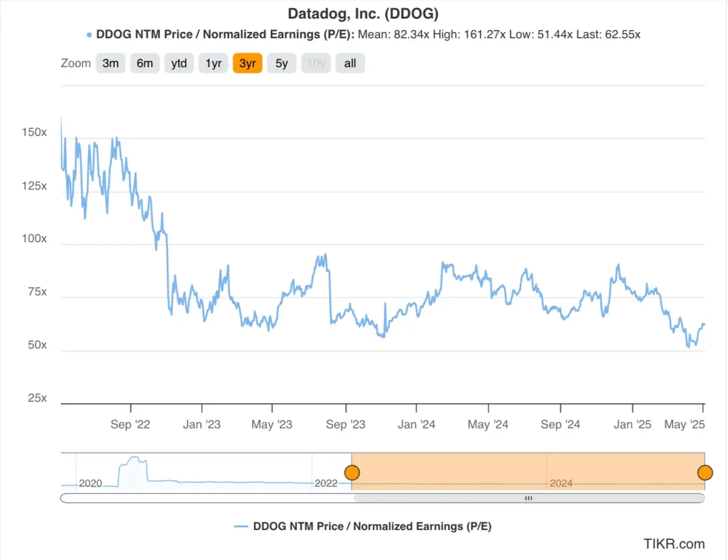Click the Jan '23 axis label
This screenshot has height=560, width=728.
click(x=202, y=425)
